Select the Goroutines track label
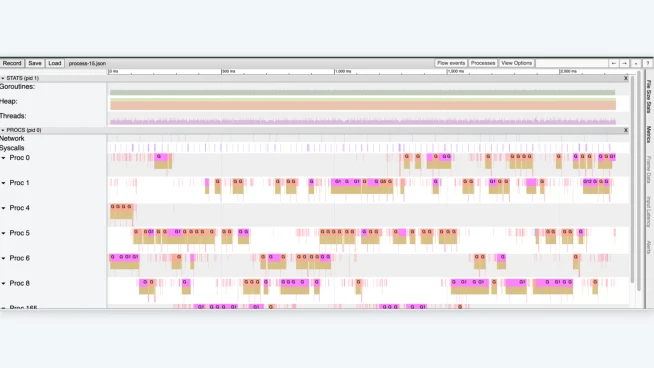This screenshot has height=368, width=654. click(18, 87)
